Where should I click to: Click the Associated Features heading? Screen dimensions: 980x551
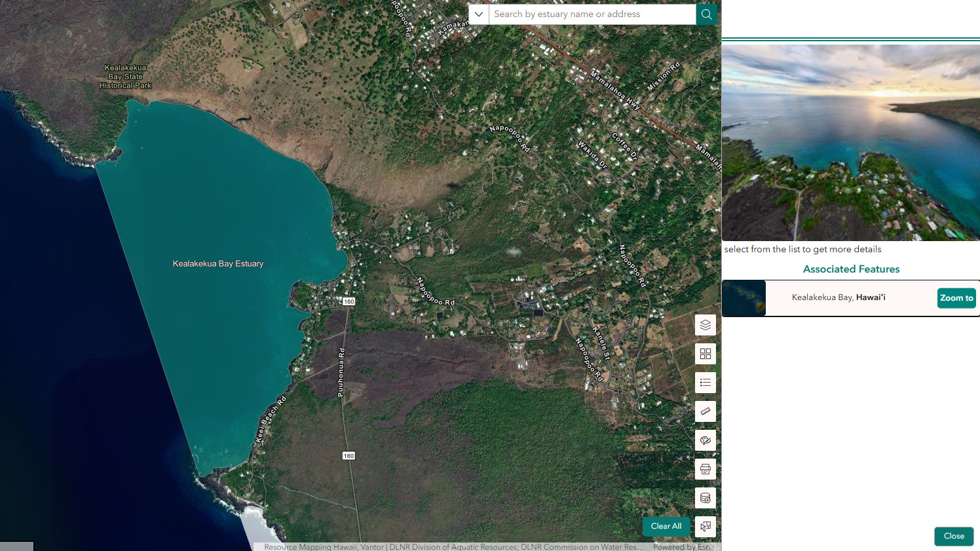click(x=851, y=269)
